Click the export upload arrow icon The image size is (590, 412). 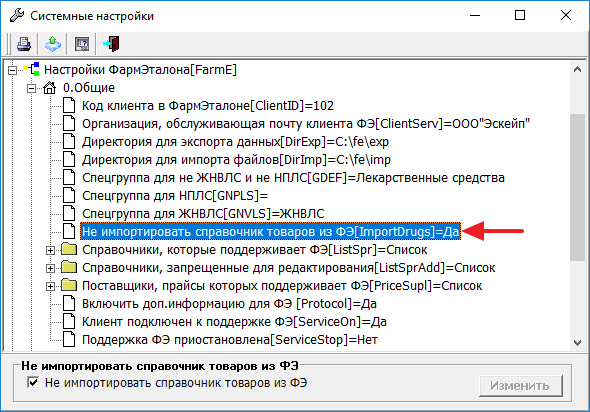point(53,44)
